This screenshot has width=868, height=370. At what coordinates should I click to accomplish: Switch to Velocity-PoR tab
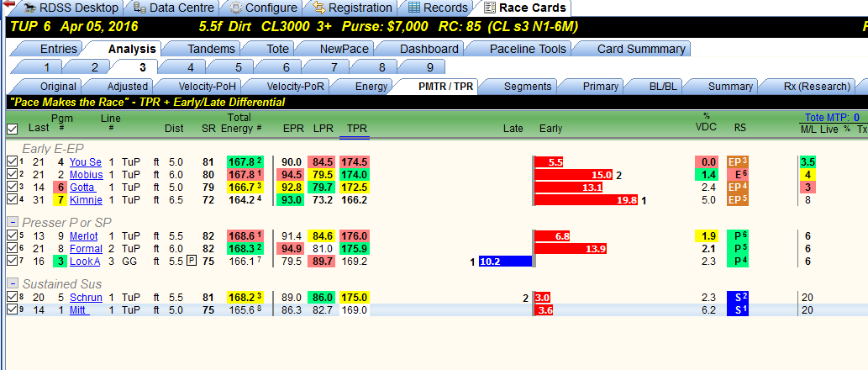point(288,87)
